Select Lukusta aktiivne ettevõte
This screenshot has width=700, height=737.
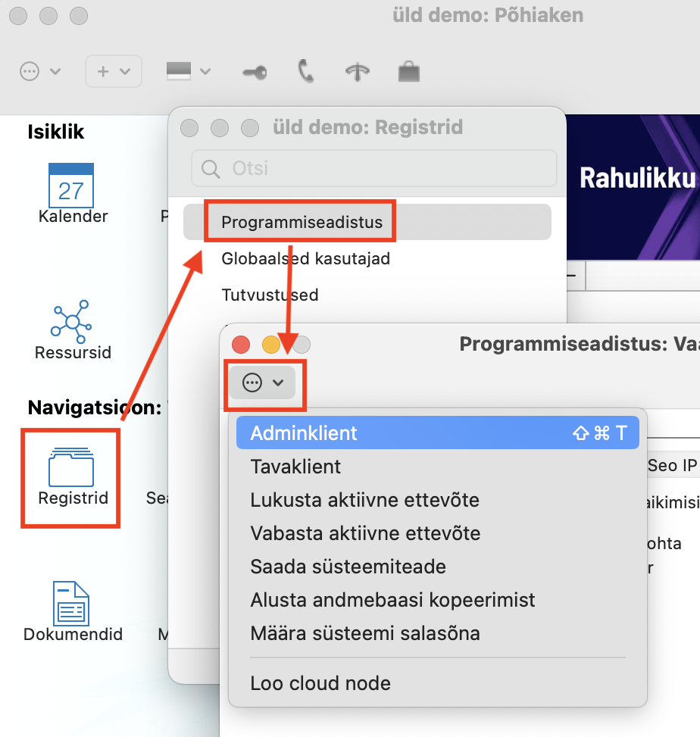[364, 500]
